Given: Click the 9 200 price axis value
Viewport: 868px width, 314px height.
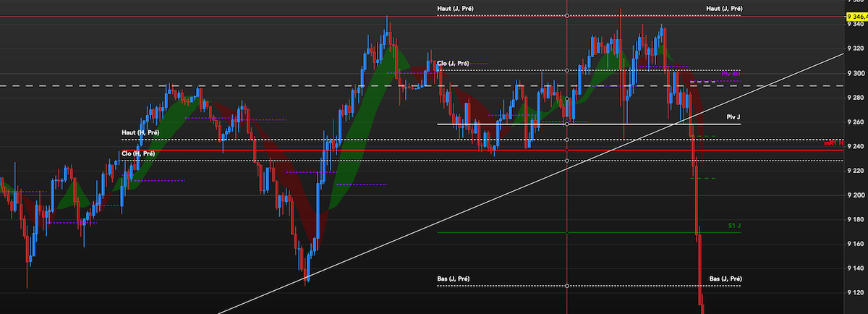Looking at the screenshot, I should pyautogui.click(x=856, y=195).
